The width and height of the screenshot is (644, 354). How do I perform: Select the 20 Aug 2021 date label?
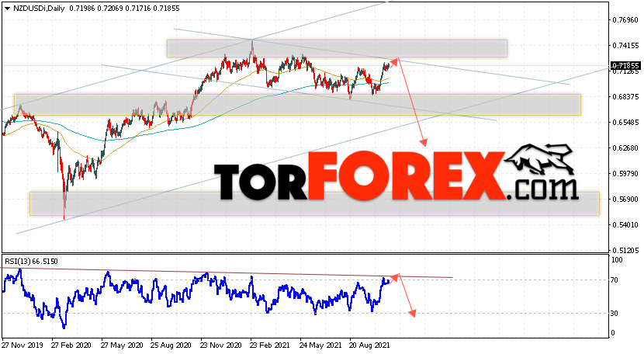pos(369,345)
